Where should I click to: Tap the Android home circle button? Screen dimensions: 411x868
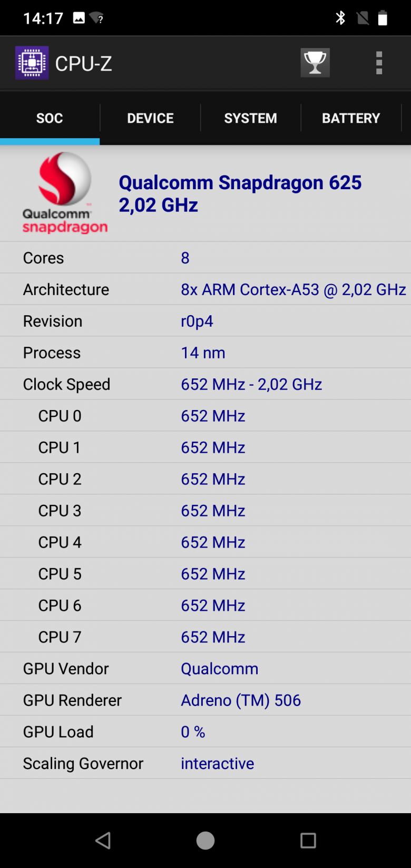[205, 840]
